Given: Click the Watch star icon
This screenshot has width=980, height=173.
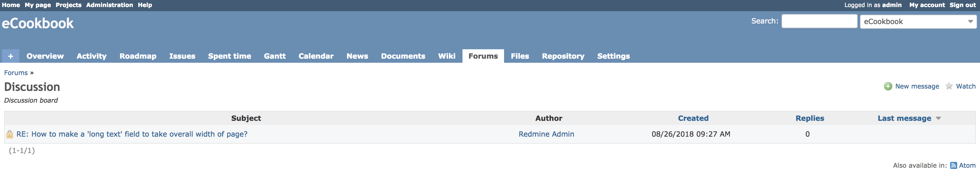Looking at the screenshot, I should click(949, 86).
